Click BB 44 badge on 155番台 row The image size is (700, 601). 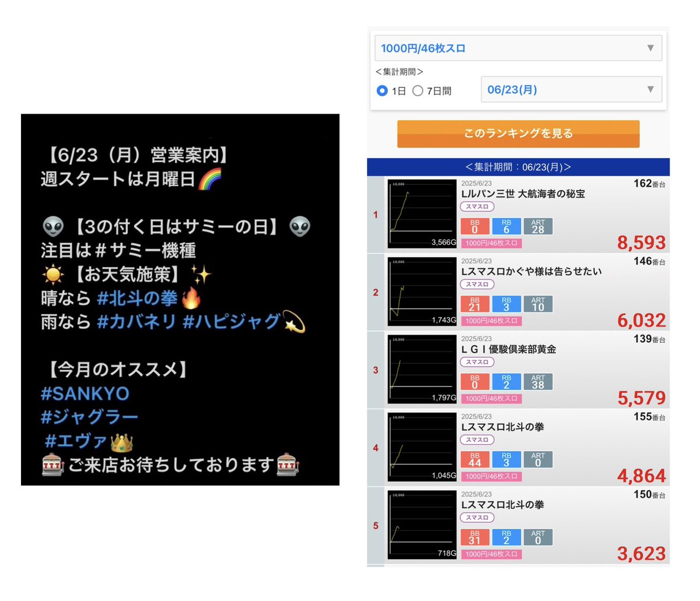click(475, 459)
